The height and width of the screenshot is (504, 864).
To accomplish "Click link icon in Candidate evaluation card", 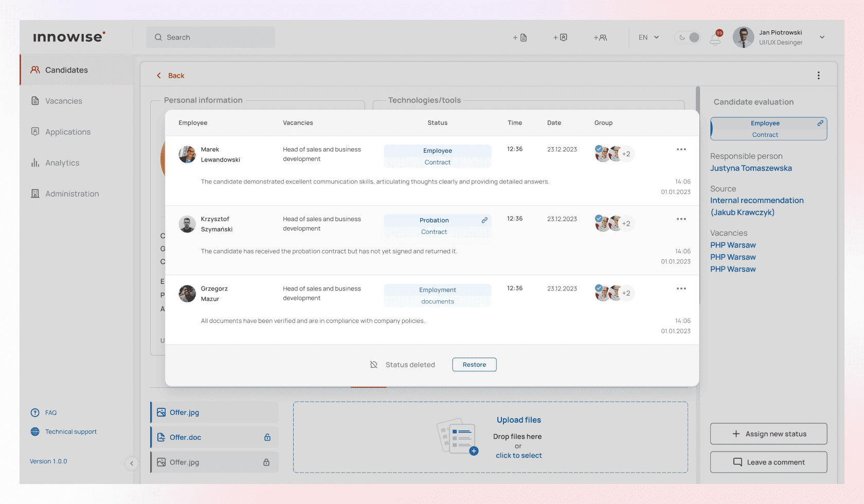I will 820,123.
